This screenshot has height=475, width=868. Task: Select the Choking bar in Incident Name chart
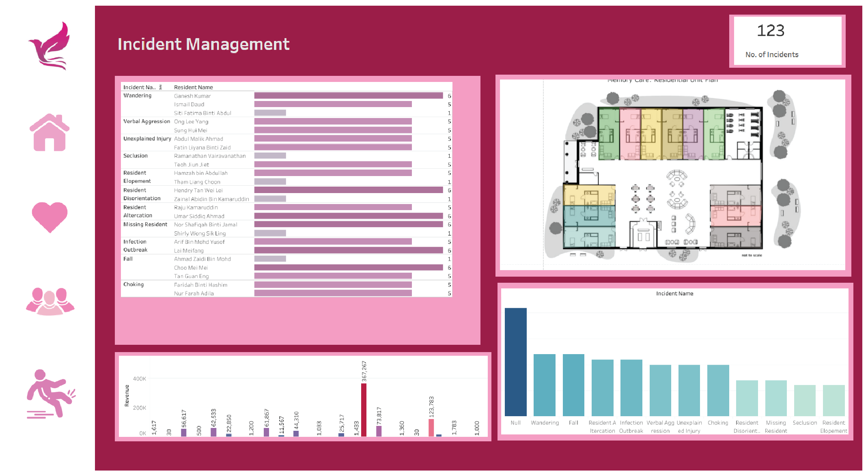click(718, 390)
